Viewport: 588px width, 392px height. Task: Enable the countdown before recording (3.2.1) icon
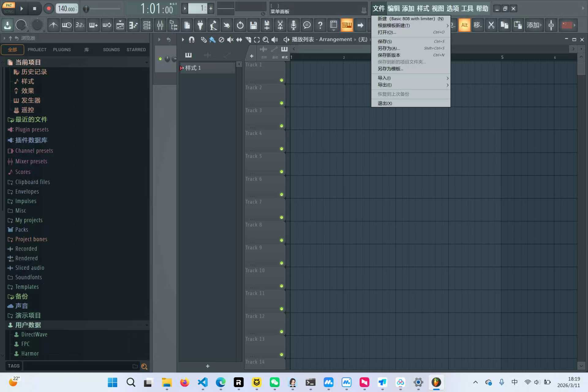[80, 25]
